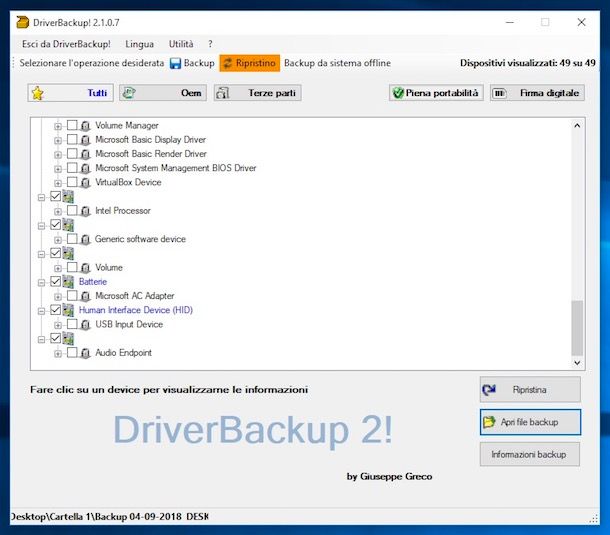Check the Volume Manager checkbox
The image size is (610, 535).
tap(72, 125)
